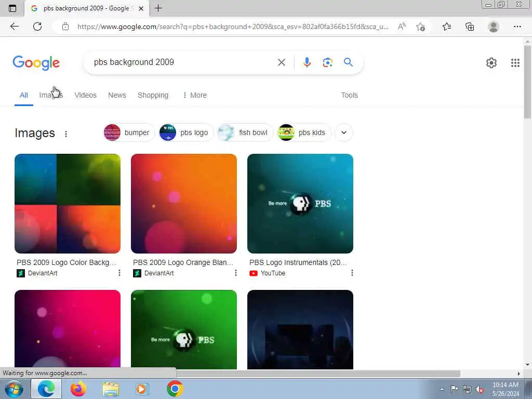Open Google Chrome from taskbar
The image size is (532, 399).
pyautogui.click(x=175, y=389)
